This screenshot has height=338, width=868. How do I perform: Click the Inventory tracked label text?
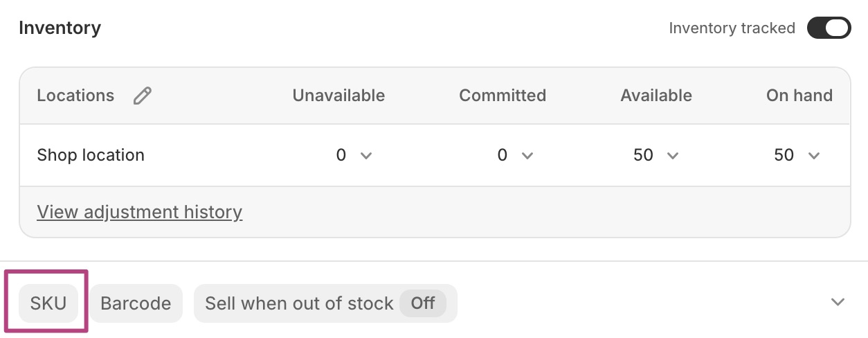point(732,28)
